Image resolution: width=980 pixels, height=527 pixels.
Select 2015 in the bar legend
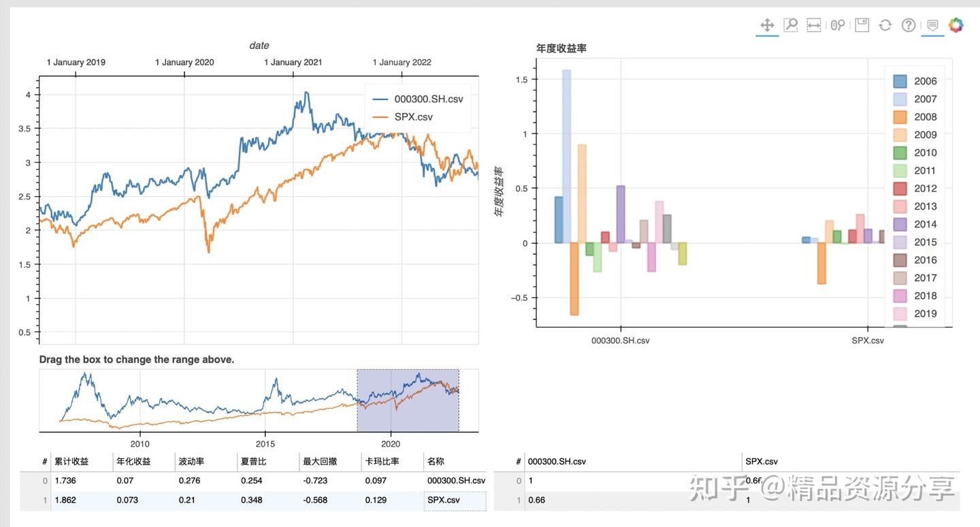915,242
